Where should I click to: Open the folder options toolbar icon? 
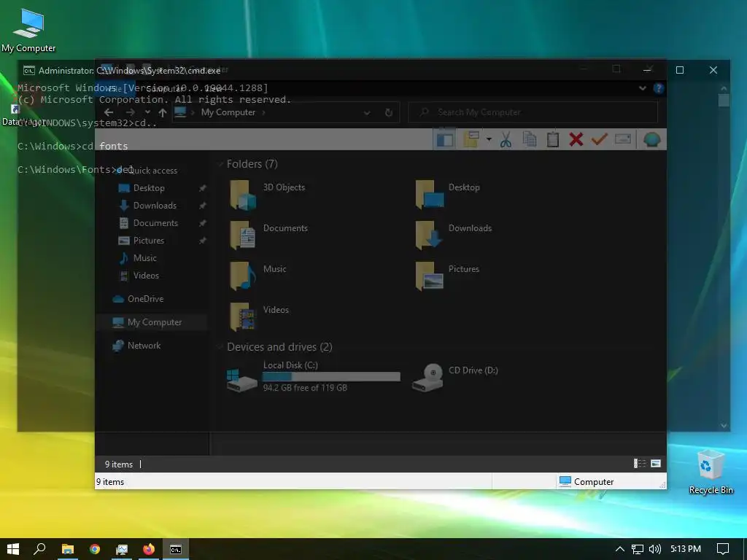471,139
